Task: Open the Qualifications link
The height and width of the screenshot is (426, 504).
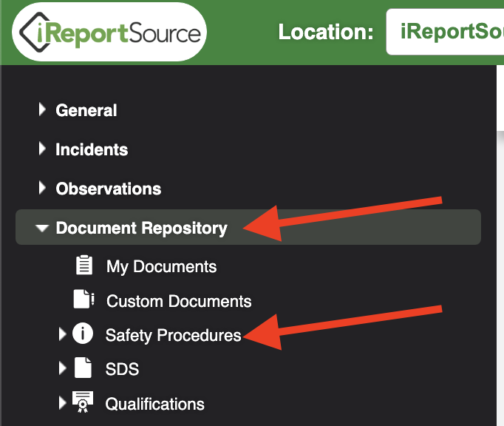Action: click(x=155, y=404)
